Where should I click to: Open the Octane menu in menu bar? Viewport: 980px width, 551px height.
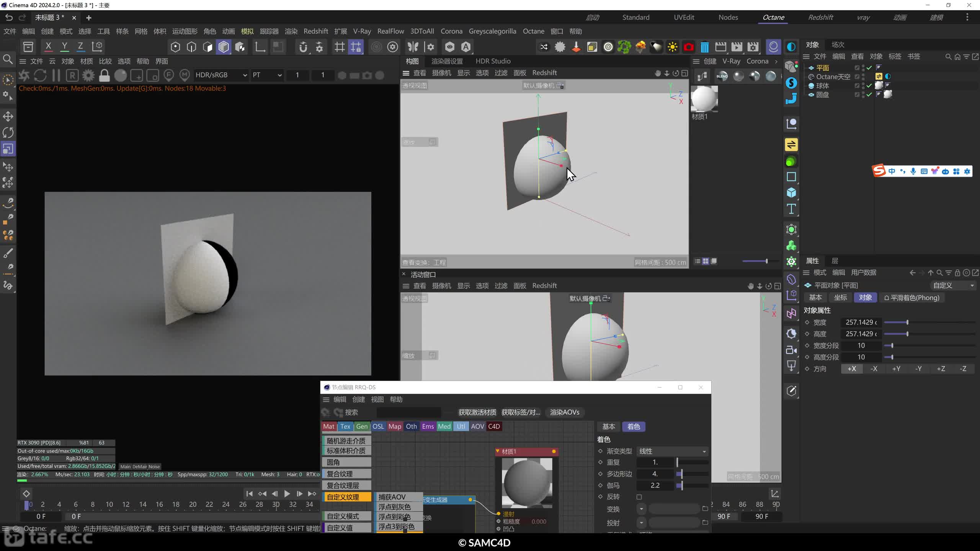pyautogui.click(x=533, y=31)
